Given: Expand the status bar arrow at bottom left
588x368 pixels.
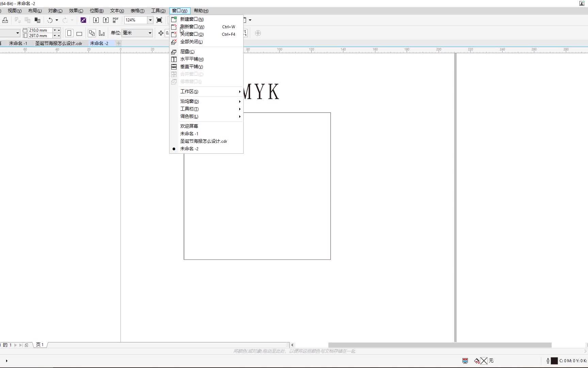Looking at the screenshot, I should tap(6, 361).
